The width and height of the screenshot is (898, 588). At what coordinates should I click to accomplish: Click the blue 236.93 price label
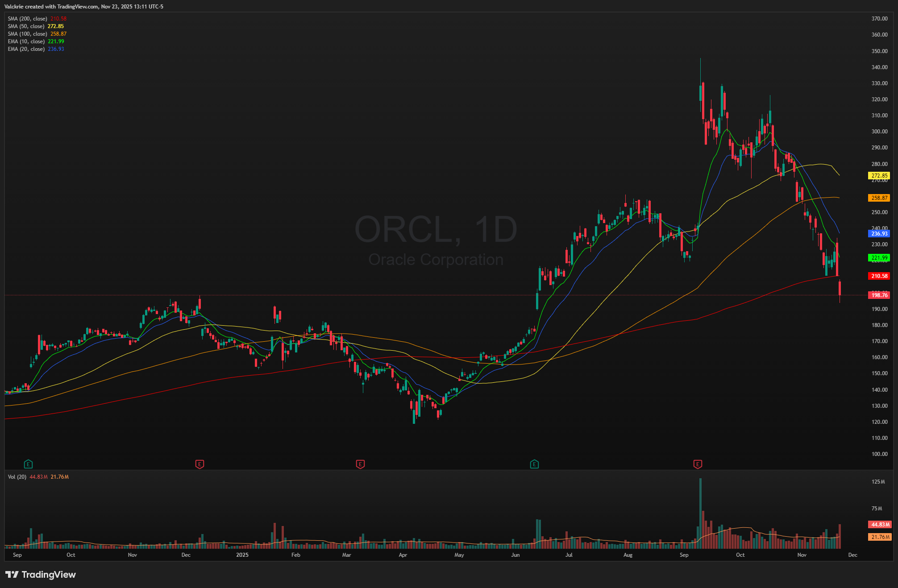coord(879,233)
